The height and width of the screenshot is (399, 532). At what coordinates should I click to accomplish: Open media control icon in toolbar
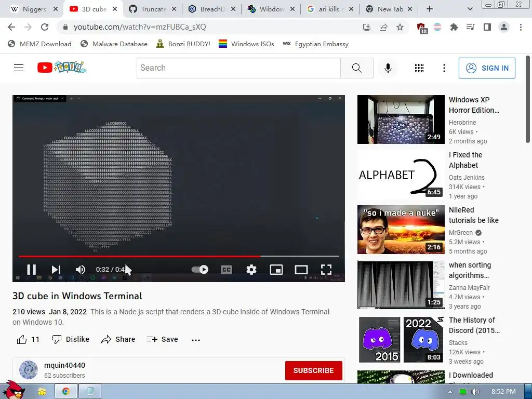click(x=471, y=27)
